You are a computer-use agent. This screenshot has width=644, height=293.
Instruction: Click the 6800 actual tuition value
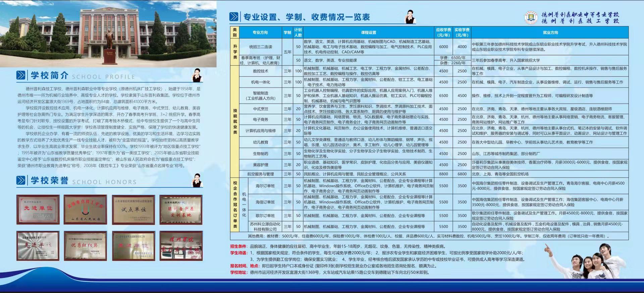pos(462,174)
